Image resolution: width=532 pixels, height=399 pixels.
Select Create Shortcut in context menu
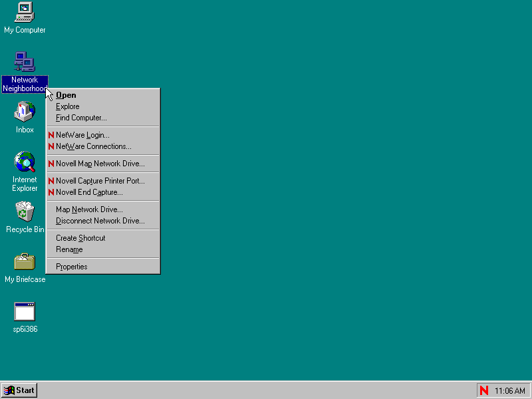103,238
